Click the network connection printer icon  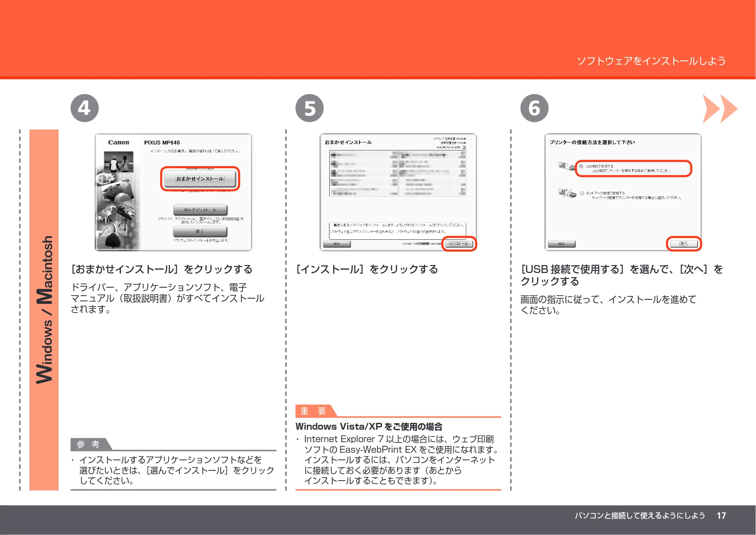coord(567,193)
